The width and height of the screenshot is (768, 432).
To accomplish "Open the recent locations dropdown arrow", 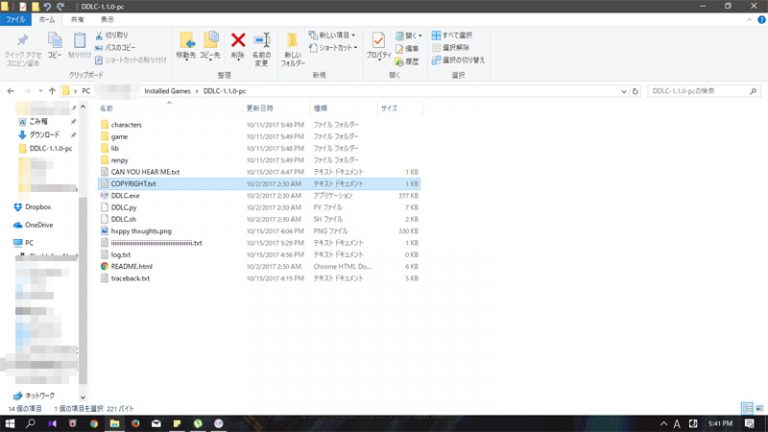I will [40, 91].
